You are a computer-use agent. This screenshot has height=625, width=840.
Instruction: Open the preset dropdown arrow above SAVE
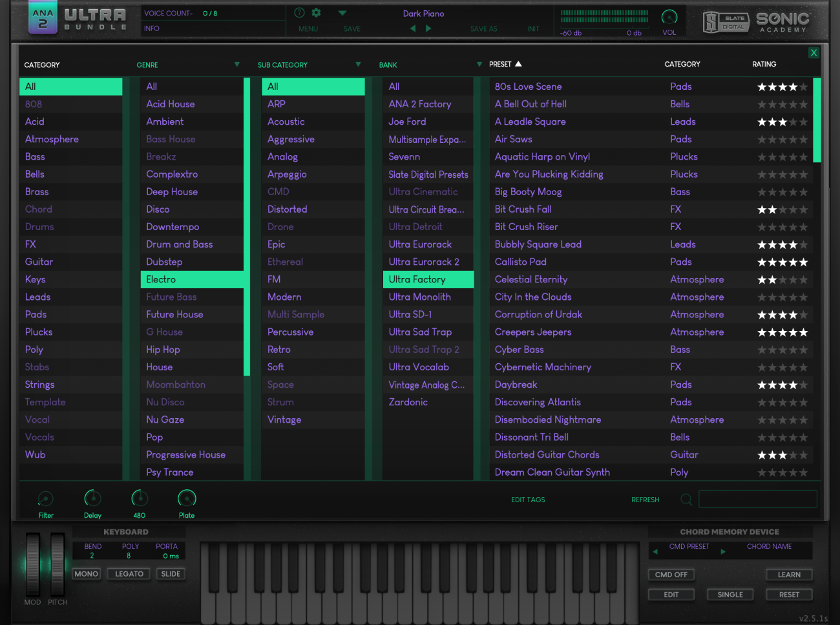point(342,13)
